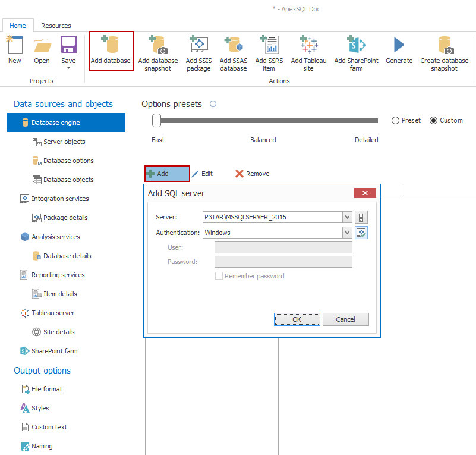Viewport: 476px width, 455px height.
Task: Click the options presets slider handle
Action: coord(156,121)
